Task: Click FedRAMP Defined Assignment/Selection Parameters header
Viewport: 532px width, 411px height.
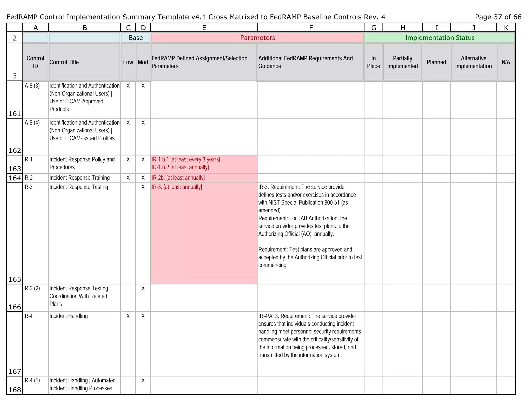Action: [x=204, y=62]
